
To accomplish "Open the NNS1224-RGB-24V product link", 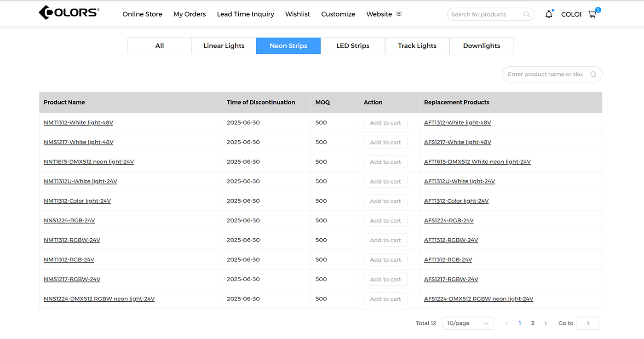I will click(x=69, y=221).
